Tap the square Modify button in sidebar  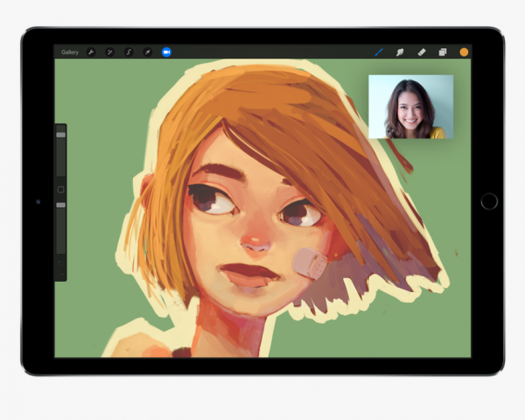click(60, 189)
